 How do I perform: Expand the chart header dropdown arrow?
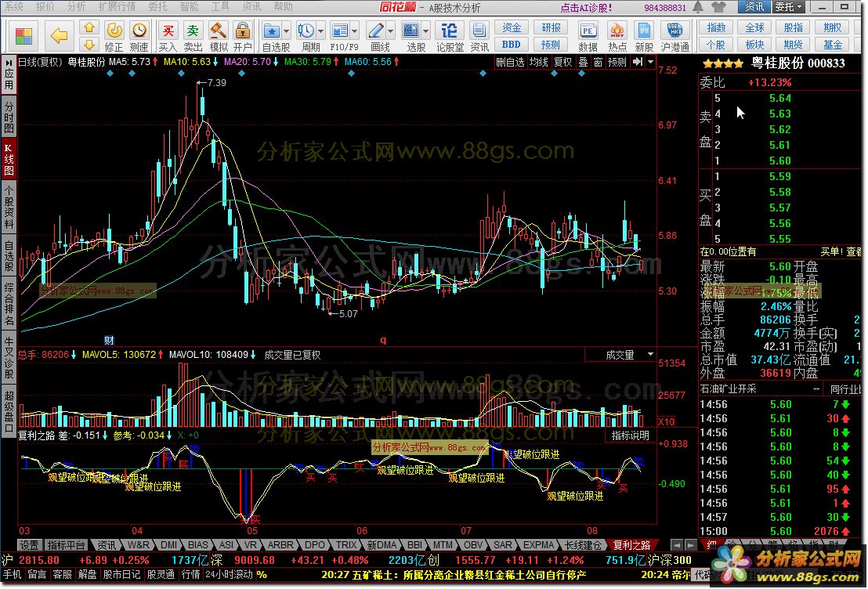point(650,62)
